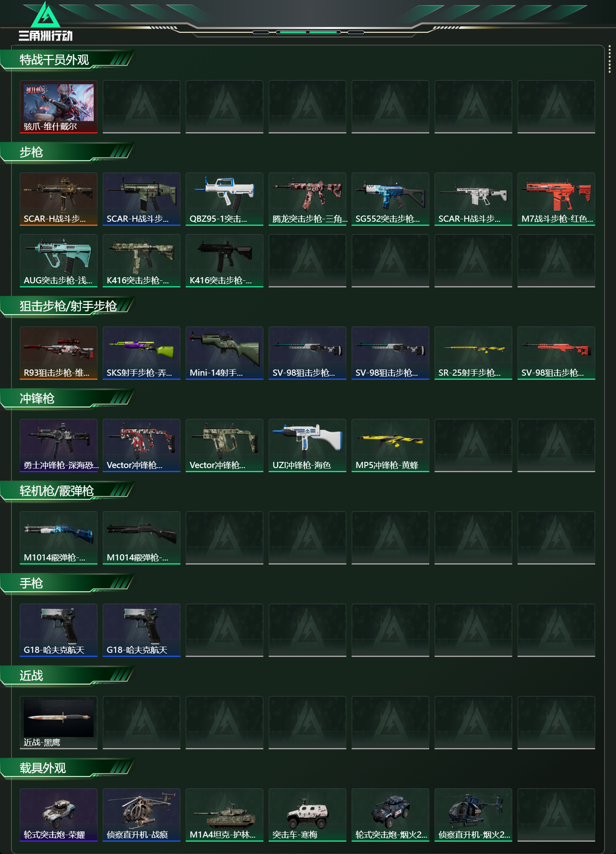Select the UZI冲锋枪-海色 skin
This screenshot has width=616, height=854.
307,445
